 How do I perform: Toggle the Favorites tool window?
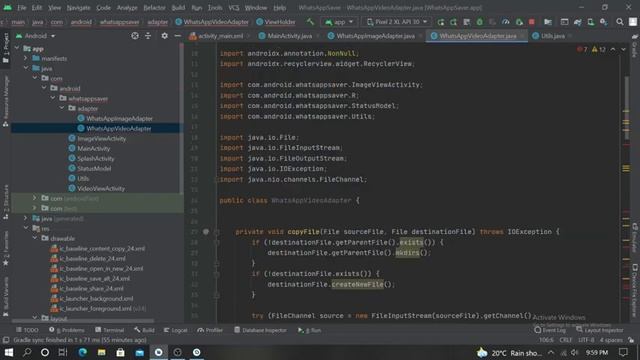click(6, 249)
